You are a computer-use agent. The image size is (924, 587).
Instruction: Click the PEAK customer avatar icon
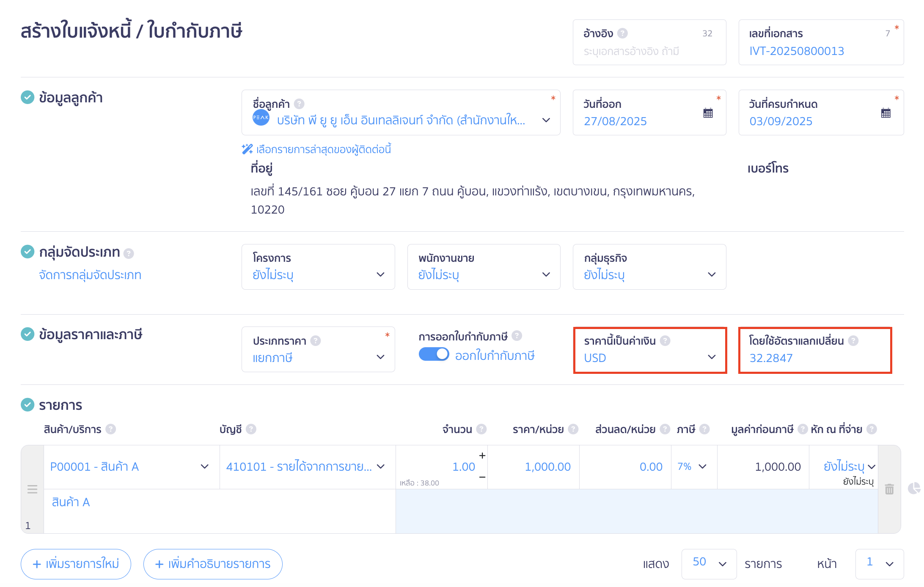[x=261, y=117]
